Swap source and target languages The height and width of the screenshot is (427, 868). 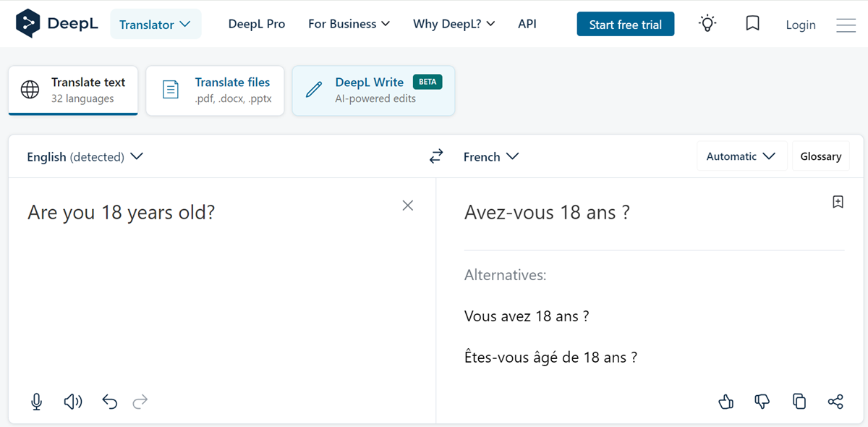(x=436, y=156)
